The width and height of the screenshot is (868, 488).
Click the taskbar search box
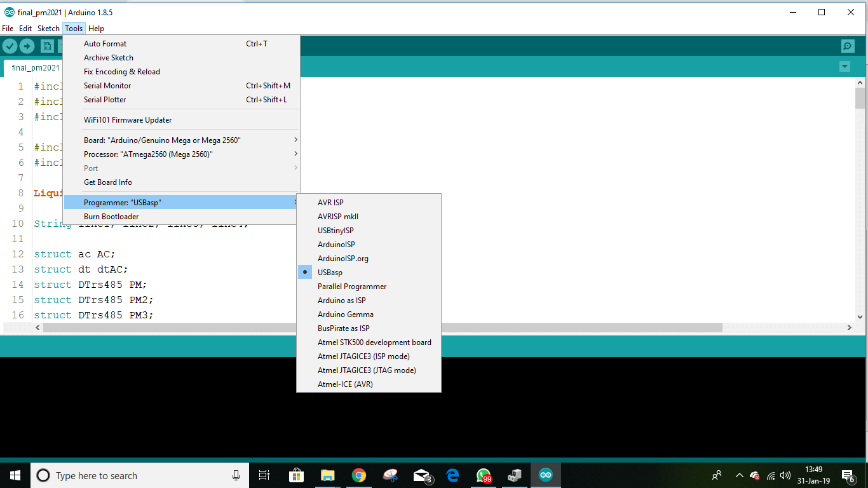point(140,475)
